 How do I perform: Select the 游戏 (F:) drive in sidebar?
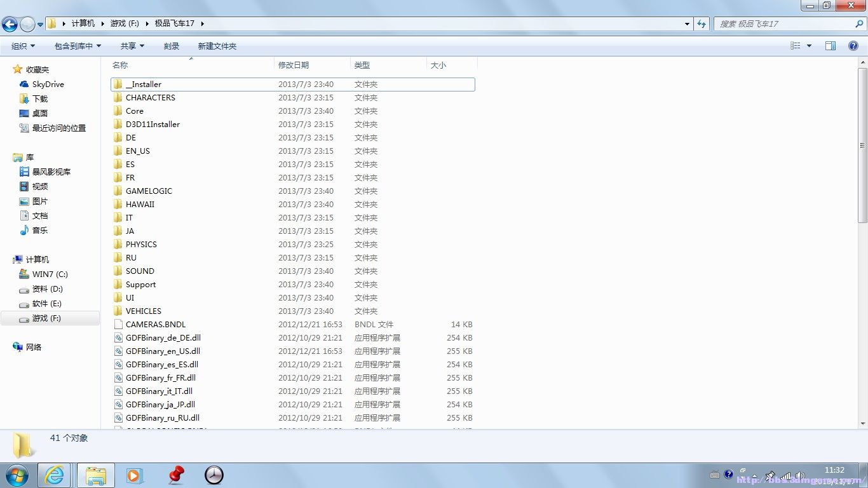point(47,318)
